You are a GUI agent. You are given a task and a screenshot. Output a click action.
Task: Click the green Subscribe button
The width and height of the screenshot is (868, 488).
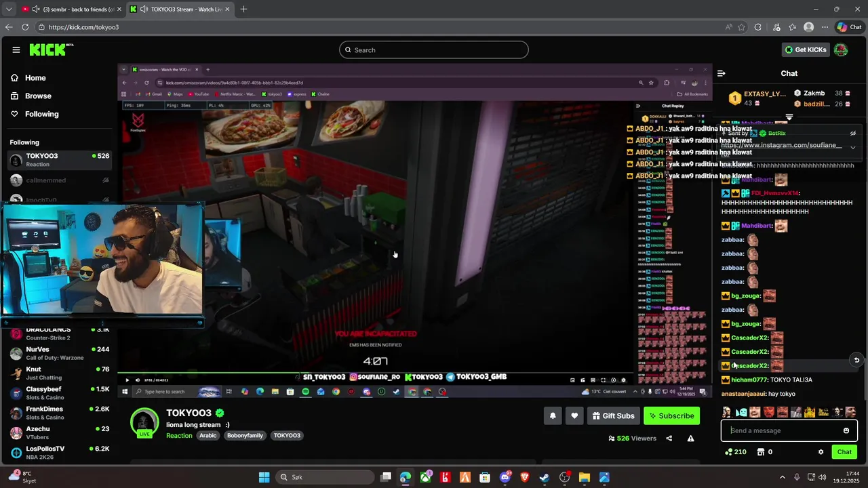tap(671, 415)
